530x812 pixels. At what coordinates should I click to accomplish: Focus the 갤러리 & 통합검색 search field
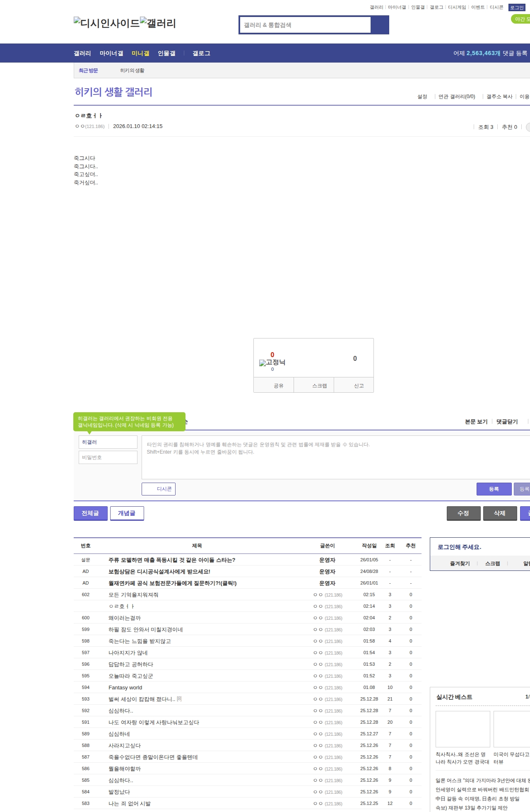coord(305,25)
